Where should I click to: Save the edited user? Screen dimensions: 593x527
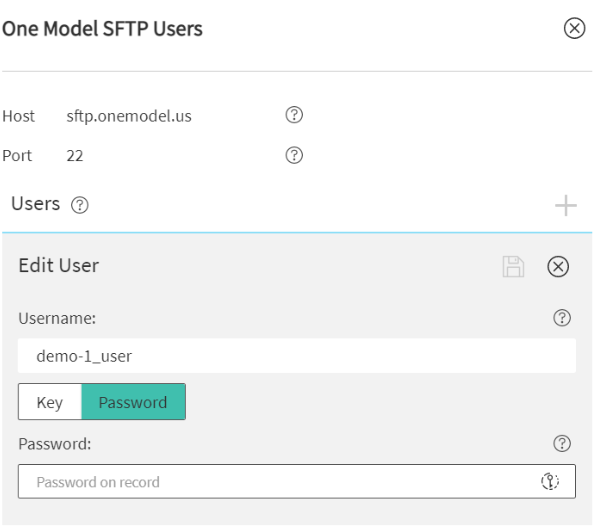point(513,267)
